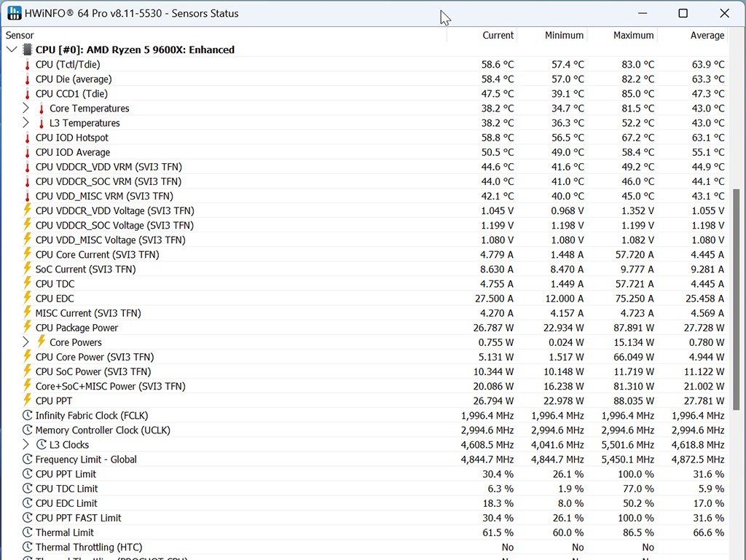Viewport: 746px width, 560px height.
Task: Click thermometer icon of CPU IOD Average
Action: [28, 153]
